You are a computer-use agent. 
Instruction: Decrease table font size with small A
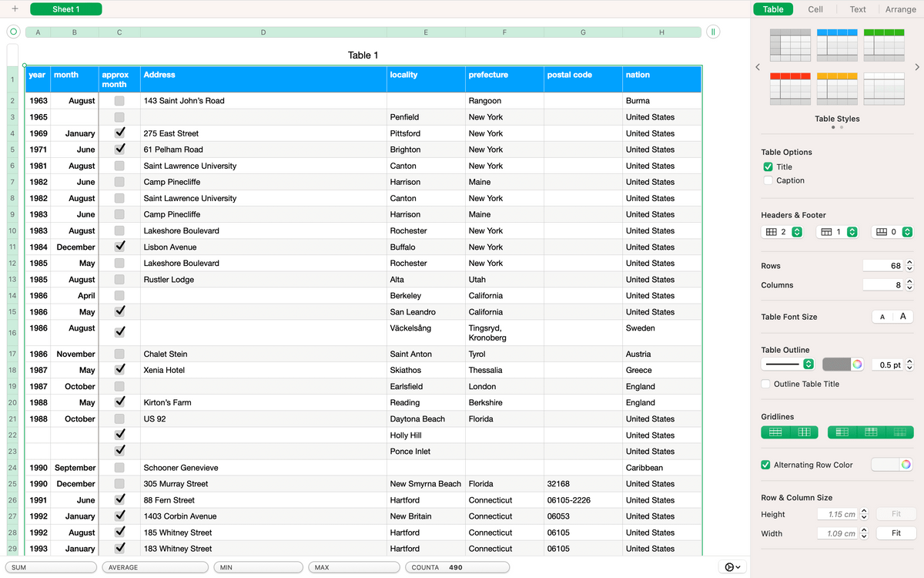click(x=882, y=317)
